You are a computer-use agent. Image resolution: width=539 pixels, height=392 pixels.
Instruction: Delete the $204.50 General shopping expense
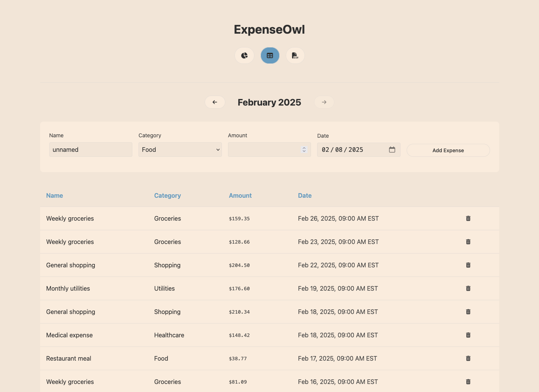tap(468, 265)
